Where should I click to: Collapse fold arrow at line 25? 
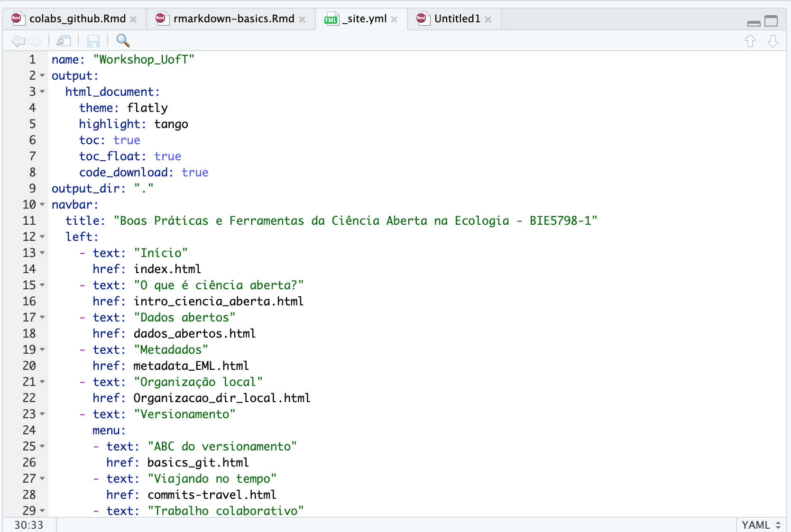(x=42, y=447)
